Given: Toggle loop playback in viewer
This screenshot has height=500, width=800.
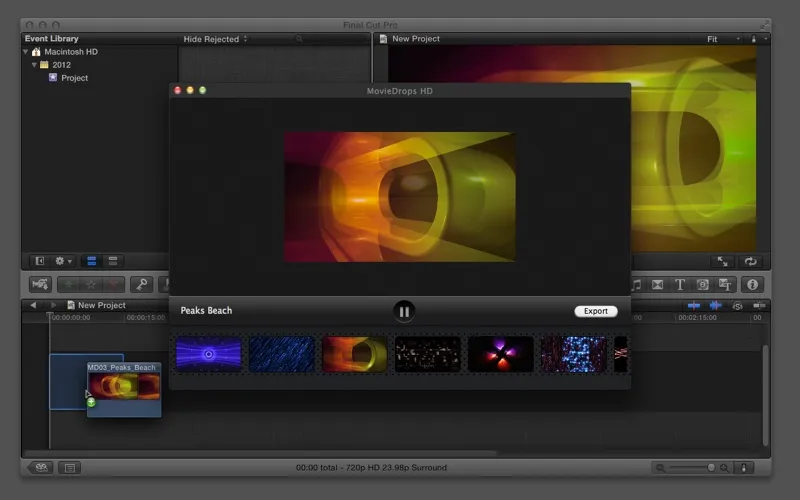Looking at the screenshot, I should click(750, 262).
